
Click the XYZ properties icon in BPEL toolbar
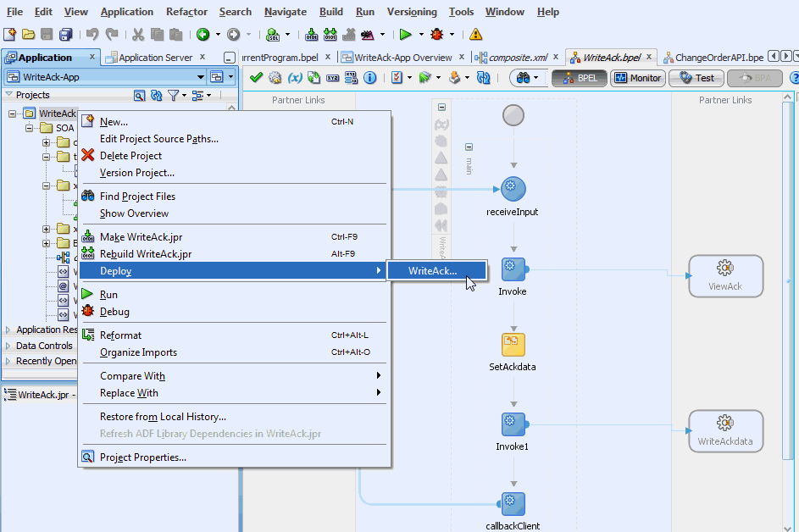(333, 77)
